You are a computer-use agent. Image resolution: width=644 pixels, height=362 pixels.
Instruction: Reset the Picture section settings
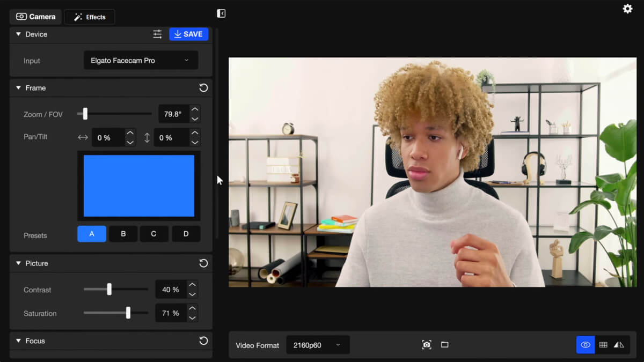click(203, 263)
